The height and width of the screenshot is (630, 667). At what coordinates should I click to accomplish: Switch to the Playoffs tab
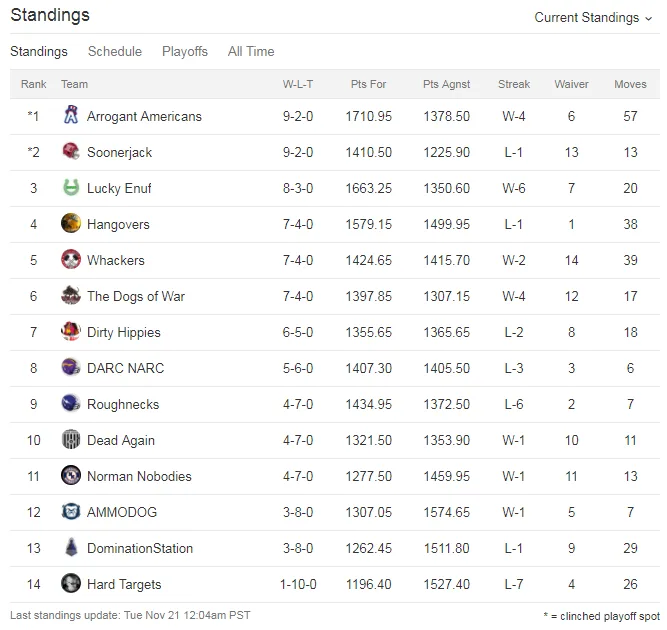(x=185, y=51)
